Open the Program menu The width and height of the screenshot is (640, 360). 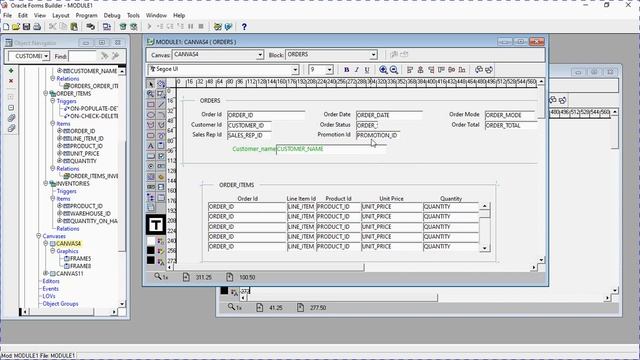(87, 16)
